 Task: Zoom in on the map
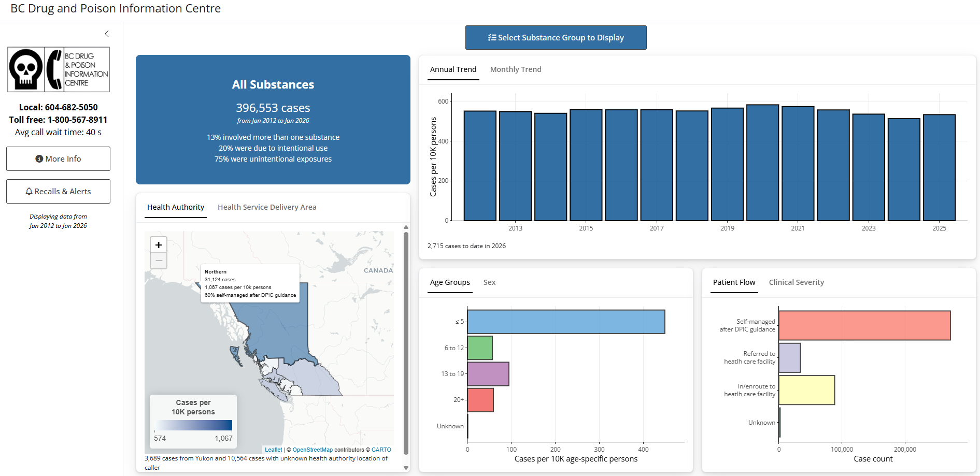159,245
